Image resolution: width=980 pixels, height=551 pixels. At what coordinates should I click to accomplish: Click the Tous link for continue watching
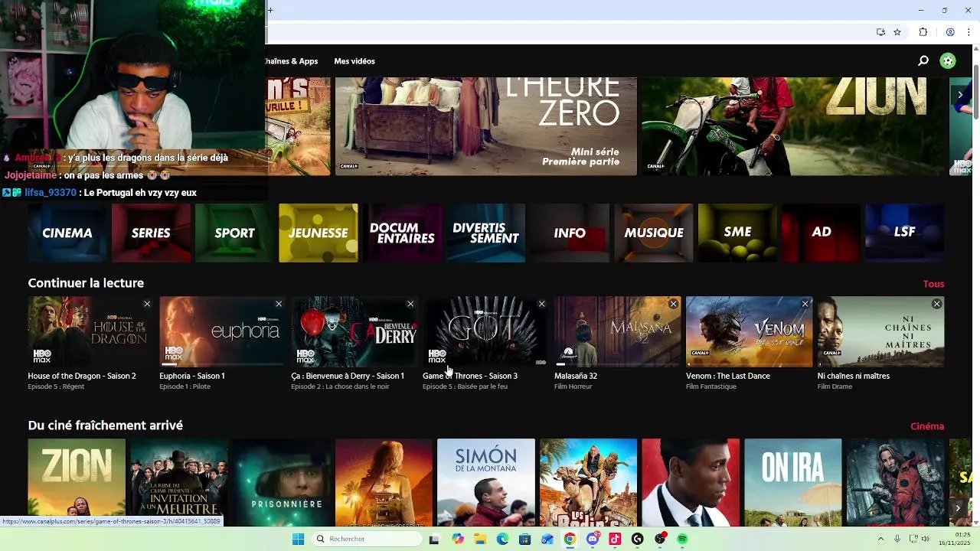(933, 284)
